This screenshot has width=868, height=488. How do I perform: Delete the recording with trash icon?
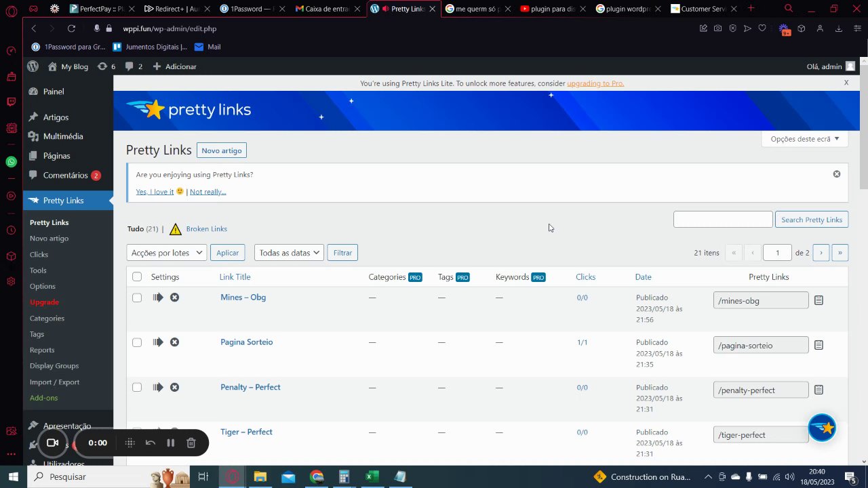191,443
